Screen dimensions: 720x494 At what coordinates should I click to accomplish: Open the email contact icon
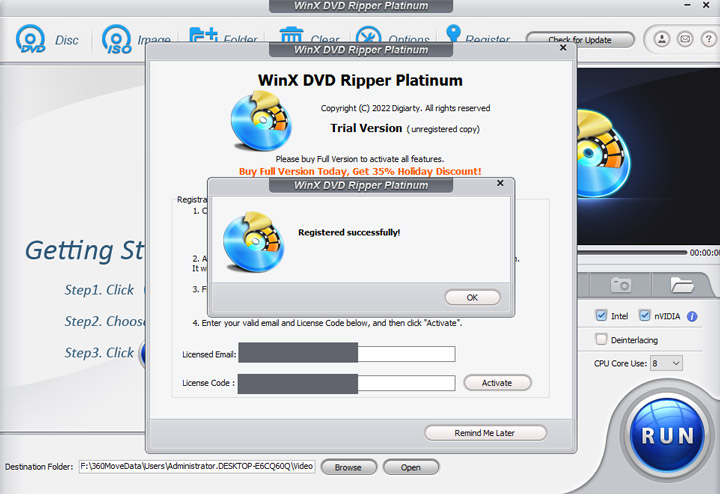coord(685,39)
